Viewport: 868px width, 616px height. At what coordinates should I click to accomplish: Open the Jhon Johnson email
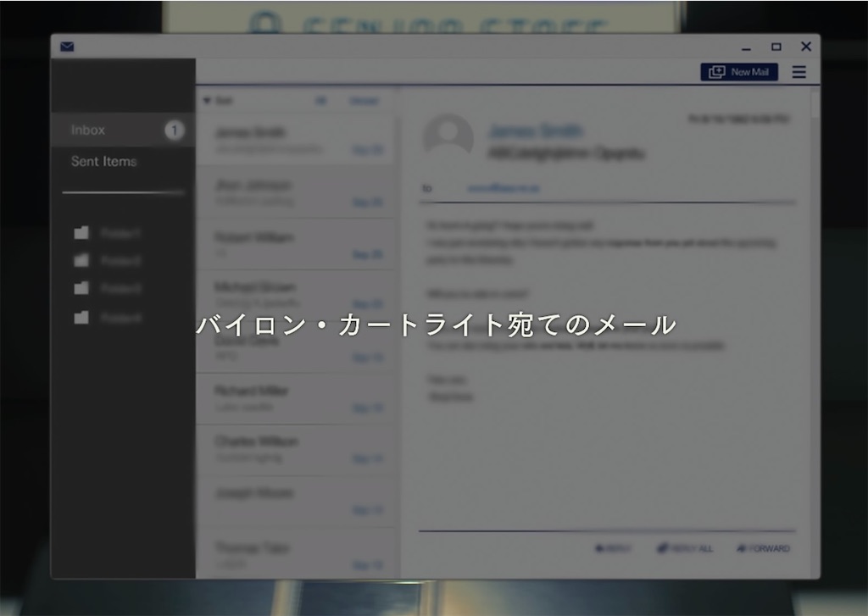296,192
